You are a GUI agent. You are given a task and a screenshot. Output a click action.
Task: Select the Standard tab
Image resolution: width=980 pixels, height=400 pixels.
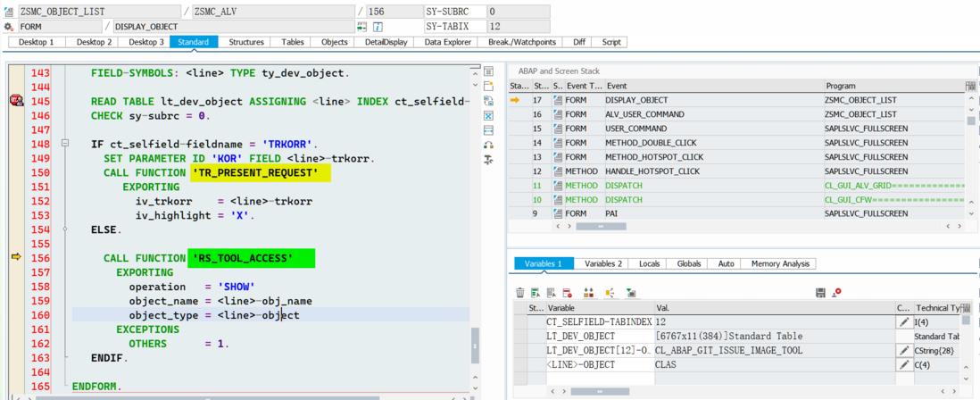pos(193,42)
